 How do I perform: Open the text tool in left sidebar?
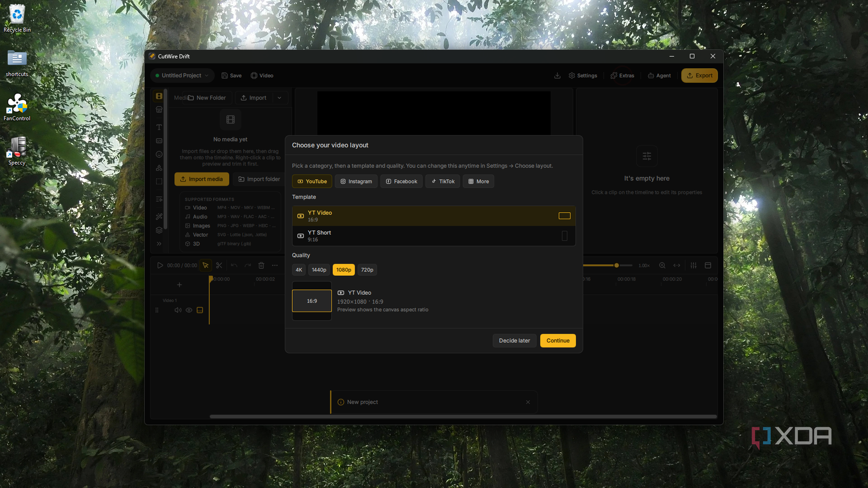(x=159, y=127)
